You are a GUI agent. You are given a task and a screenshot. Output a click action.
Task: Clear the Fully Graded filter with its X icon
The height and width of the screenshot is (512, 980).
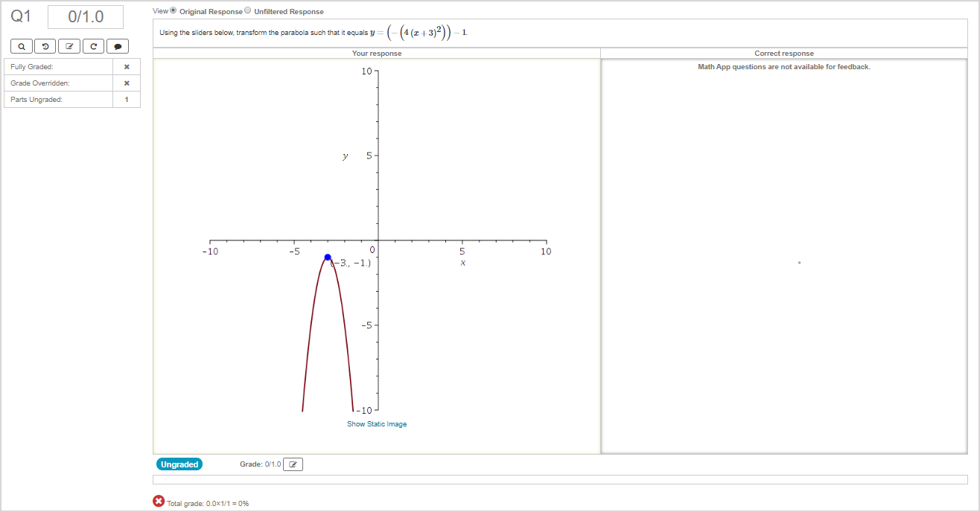click(127, 66)
